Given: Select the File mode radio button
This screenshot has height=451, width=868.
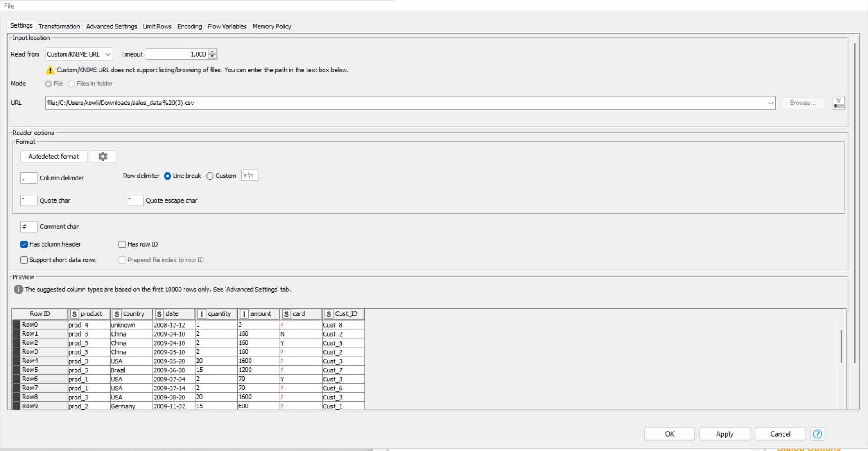Looking at the screenshot, I should [48, 84].
